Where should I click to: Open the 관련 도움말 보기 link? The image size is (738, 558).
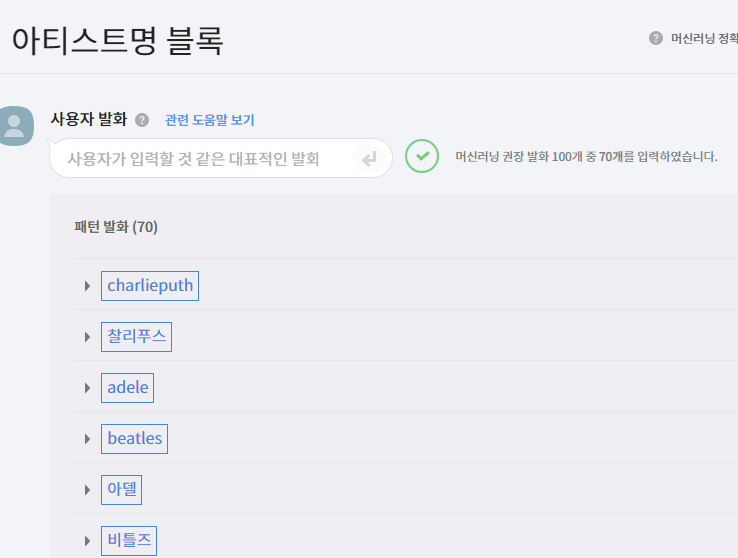point(209,120)
